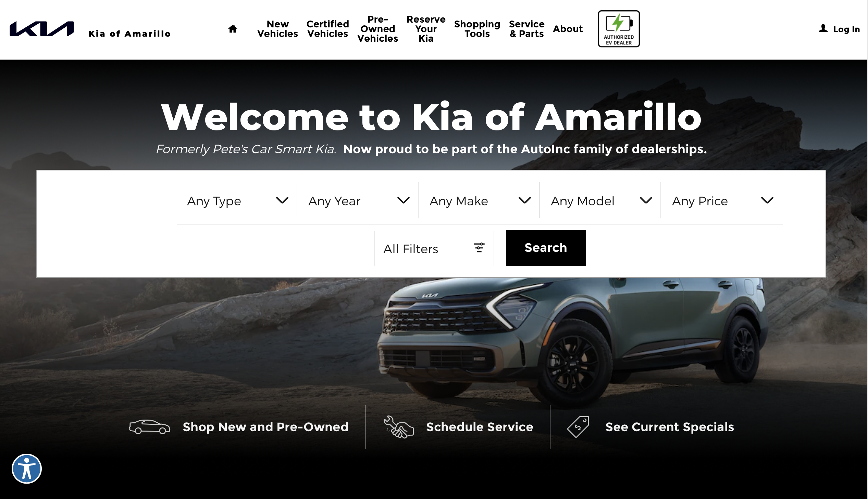
Task: Open the New Vehicles menu
Action: (277, 29)
